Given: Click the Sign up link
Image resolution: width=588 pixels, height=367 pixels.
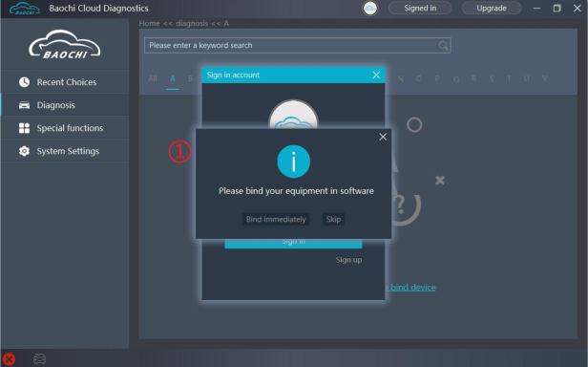Looking at the screenshot, I should tap(348, 260).
